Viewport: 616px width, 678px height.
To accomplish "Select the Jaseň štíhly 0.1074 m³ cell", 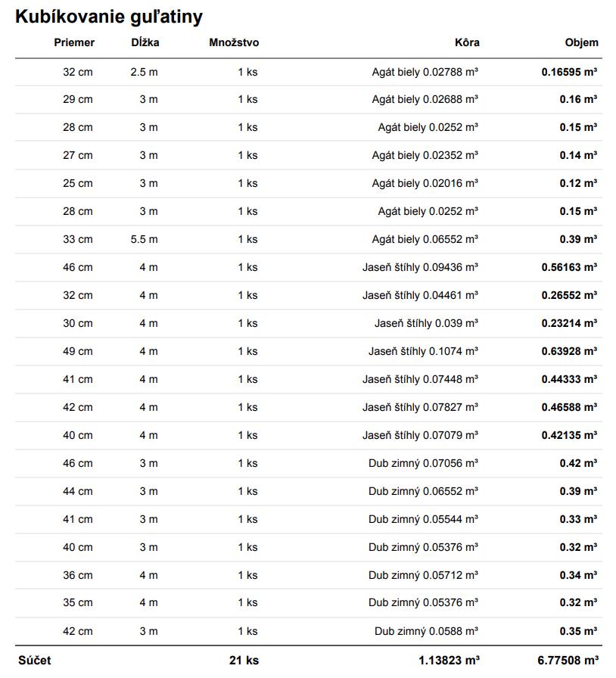I will click(x=423, y=351).
